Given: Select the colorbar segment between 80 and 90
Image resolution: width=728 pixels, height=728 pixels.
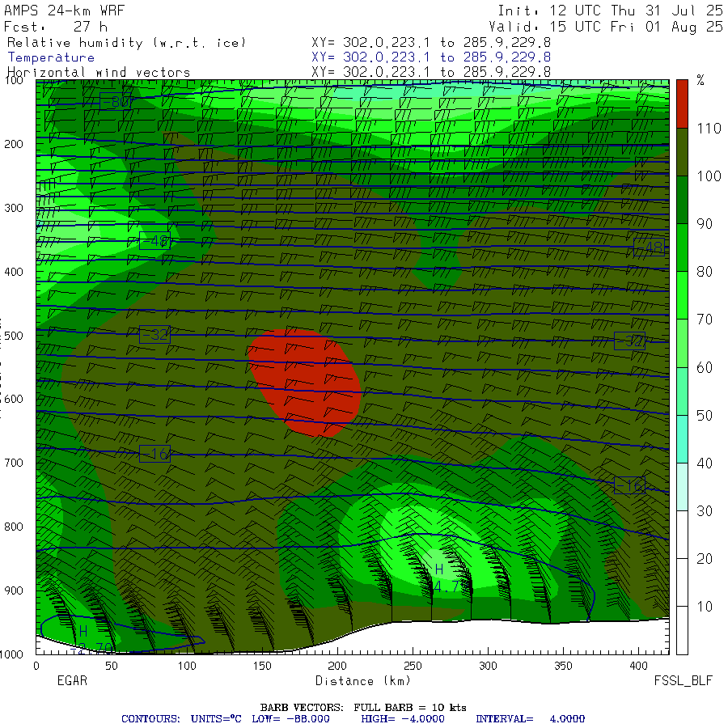Looking at the screenshot, I should click(682, 248).
